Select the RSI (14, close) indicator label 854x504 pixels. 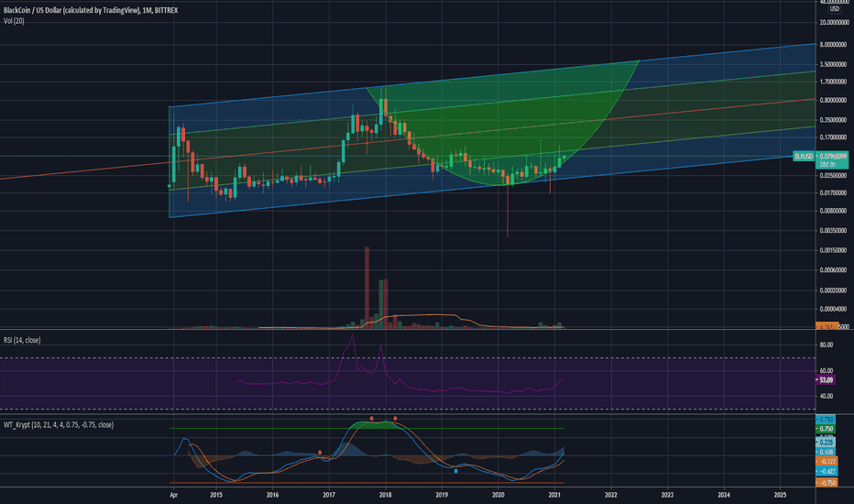click(x=22, y=340)
